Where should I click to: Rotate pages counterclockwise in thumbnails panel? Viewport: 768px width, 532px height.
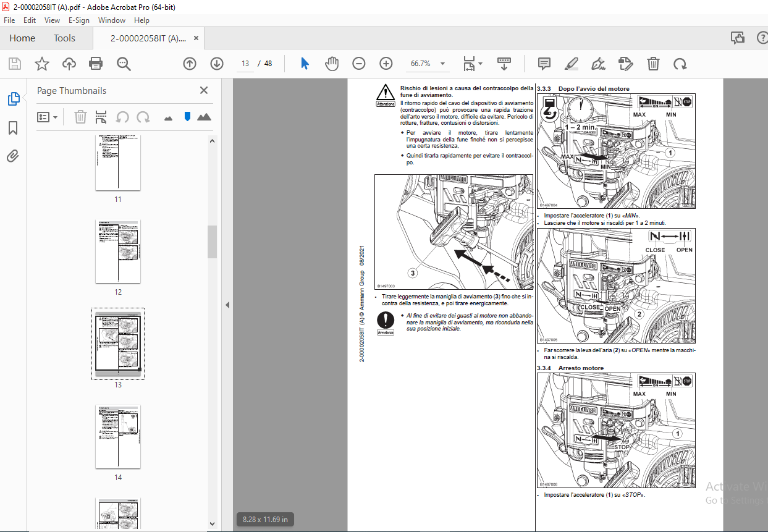pos(122,117)
